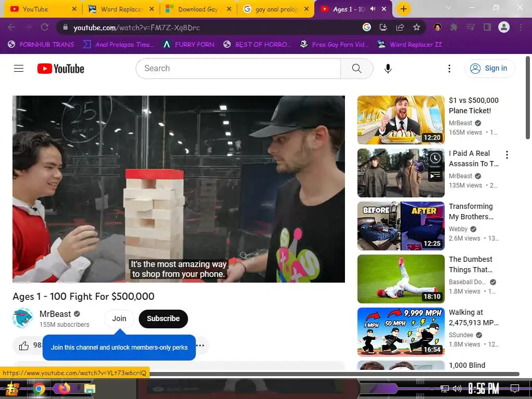Open $1 vs $500,000 Plane Ticket video
The image size is (532, 399).
[x=401, y=120]
